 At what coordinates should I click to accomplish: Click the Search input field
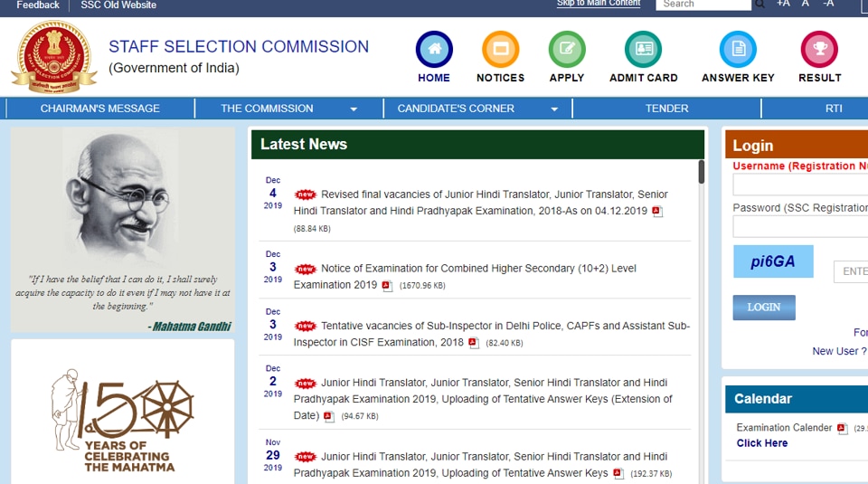click(703, 5)
